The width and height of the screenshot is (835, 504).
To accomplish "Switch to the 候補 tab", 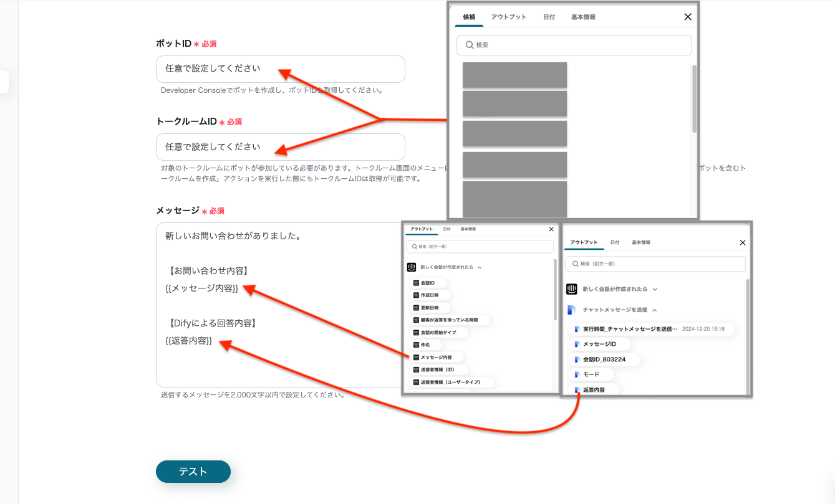I will 469,17.
